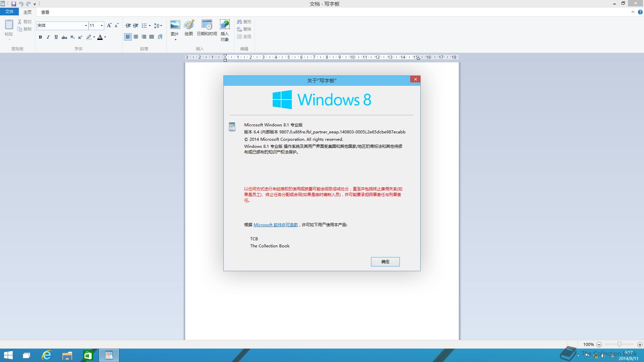Click the WordPad taskbar button

pyautogui.click(x=109, y=355)
